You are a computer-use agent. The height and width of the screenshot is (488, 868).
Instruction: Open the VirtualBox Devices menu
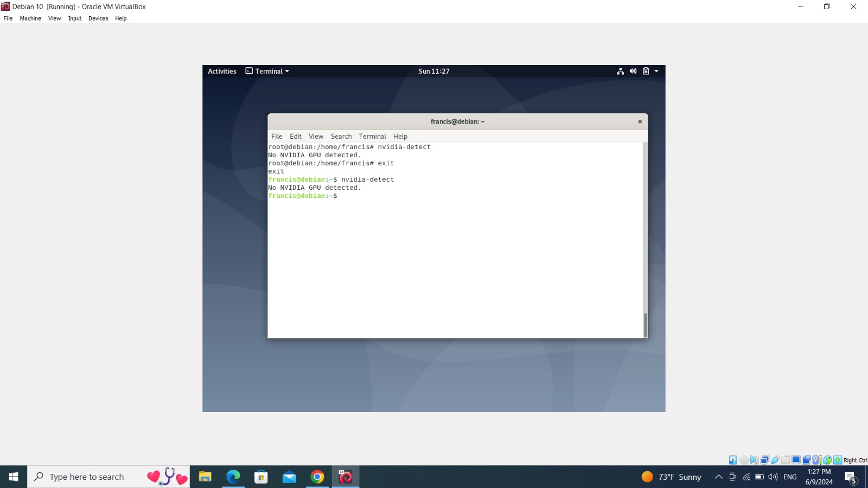(x=98, y=18)
